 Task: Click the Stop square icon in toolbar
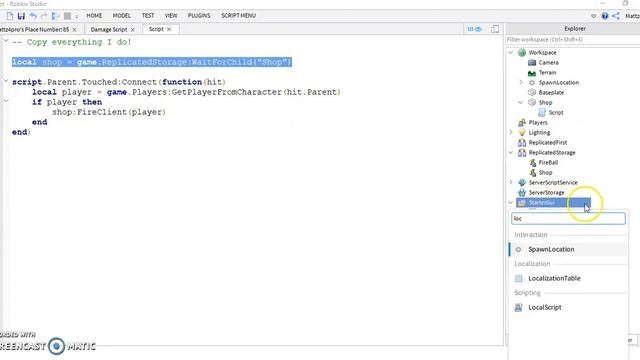pyautogui.click(x=67, y=16)
